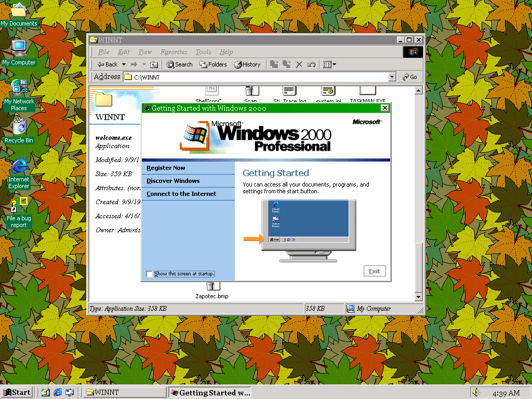Viewport: 532px width, 399px height.
Task: Select the Zapotec.bmp file icon
Action: coord(212,291)
